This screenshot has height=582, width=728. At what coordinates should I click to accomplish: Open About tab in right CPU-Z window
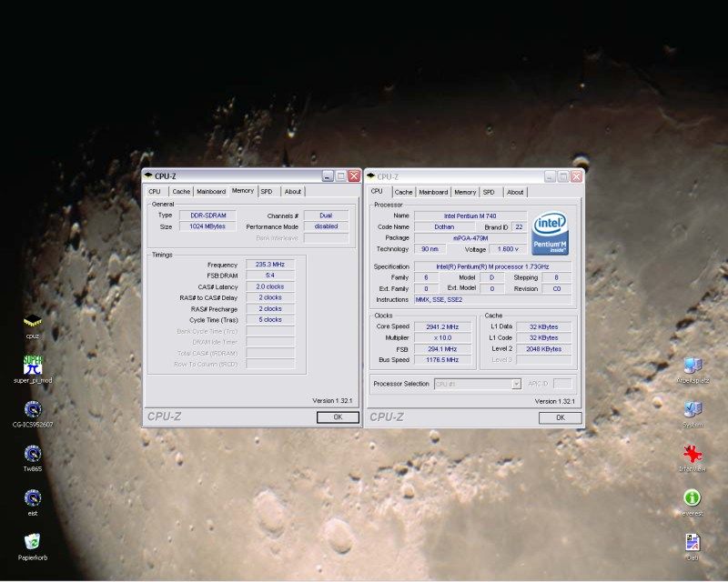[x=515, y=192]
